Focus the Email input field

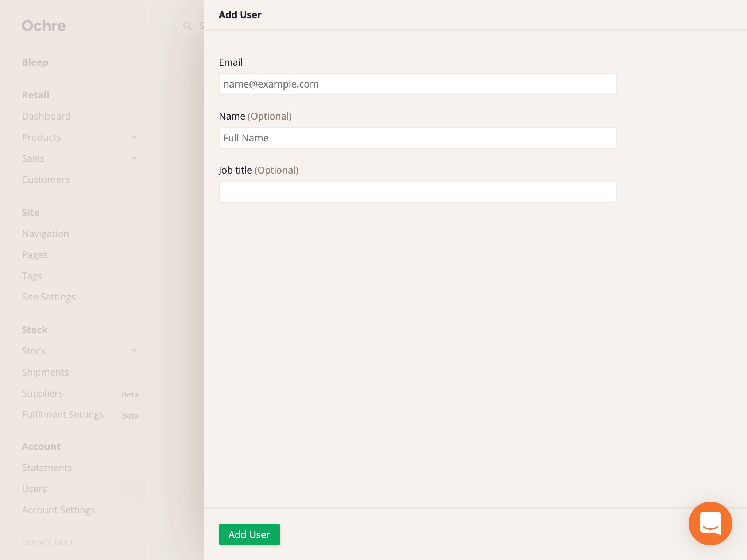[418, 84]
